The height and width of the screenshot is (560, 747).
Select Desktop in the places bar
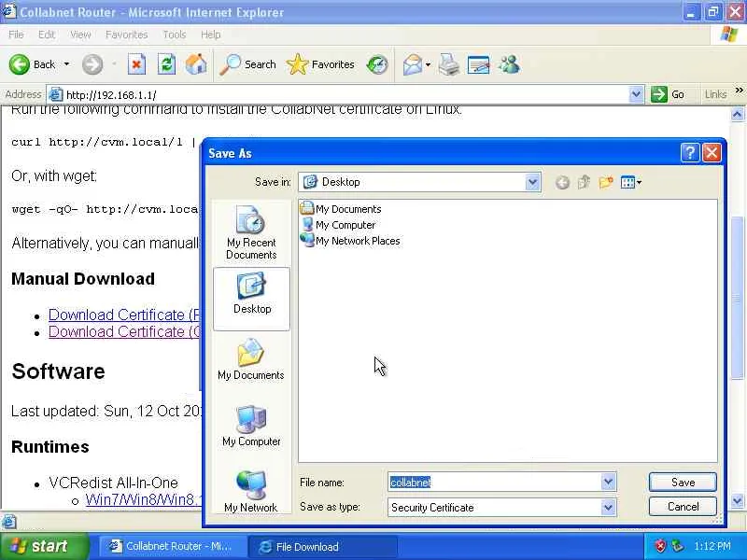[251, 298]
